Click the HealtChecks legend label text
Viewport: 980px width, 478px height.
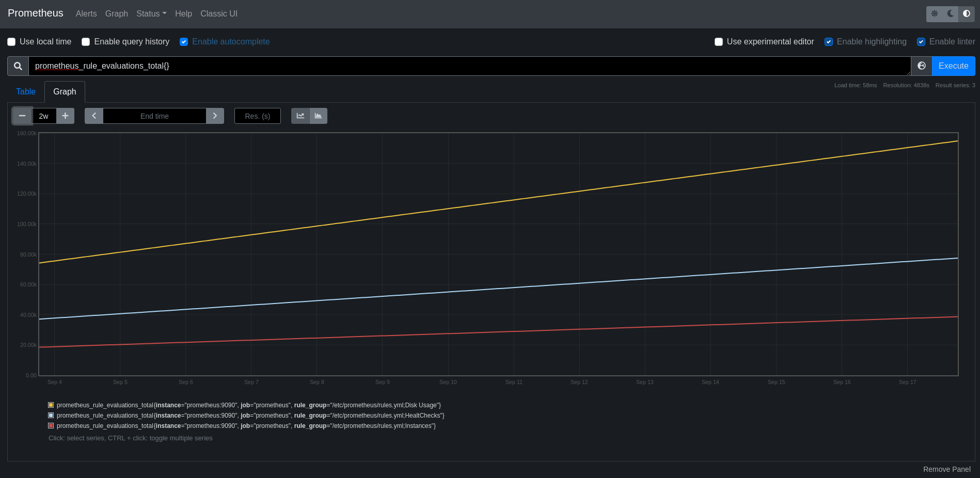tap(250, 416)
